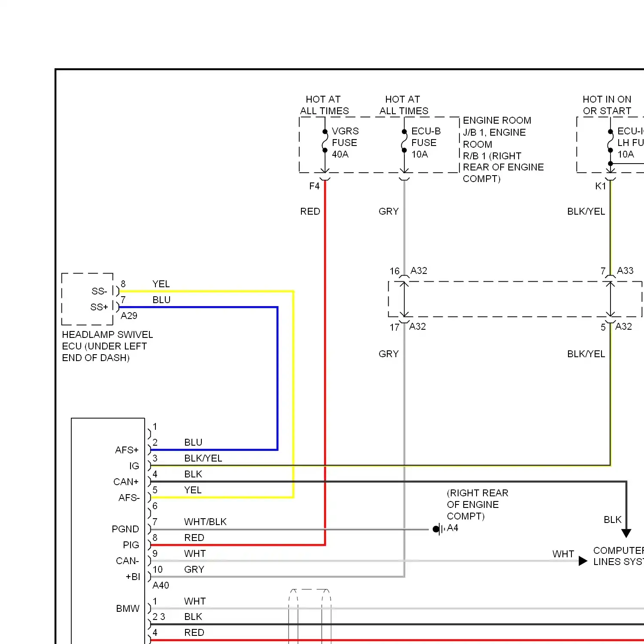Select the BLK label at lower pin 2 3
This screenshot has height=644, width=644.
(193, 617)
